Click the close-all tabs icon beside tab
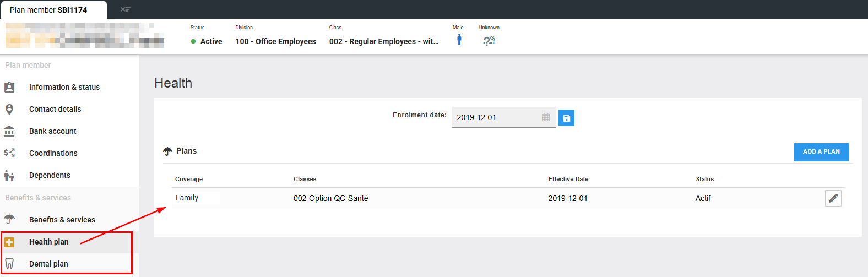 (126, 9)
